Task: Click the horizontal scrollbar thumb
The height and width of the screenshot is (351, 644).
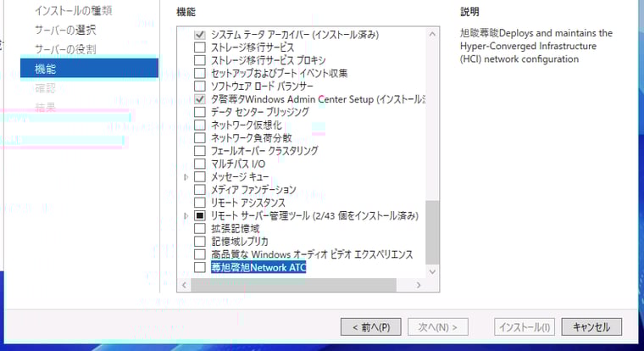Action: pyautogui.click(x=294, y=285)
